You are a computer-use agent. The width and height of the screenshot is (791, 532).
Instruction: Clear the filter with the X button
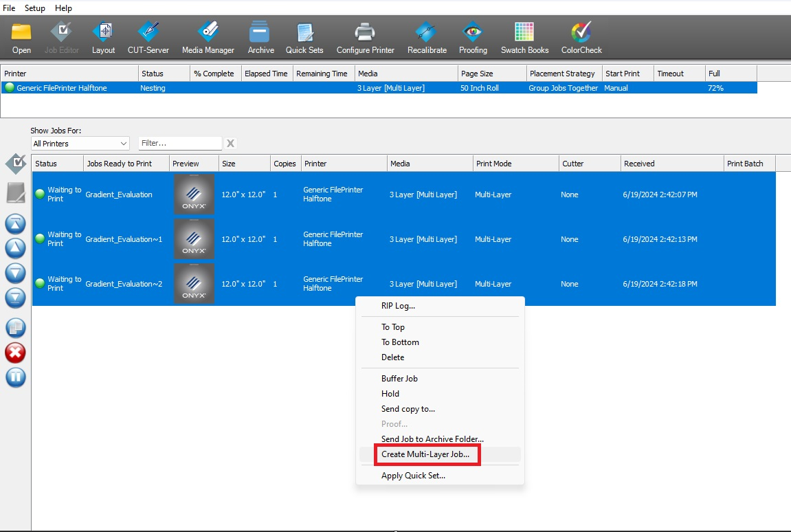[231, 144]
